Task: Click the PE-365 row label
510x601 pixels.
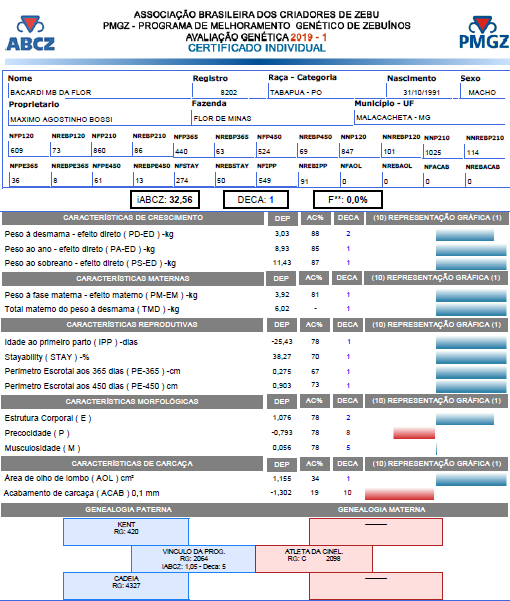Action: coord(92,371)
